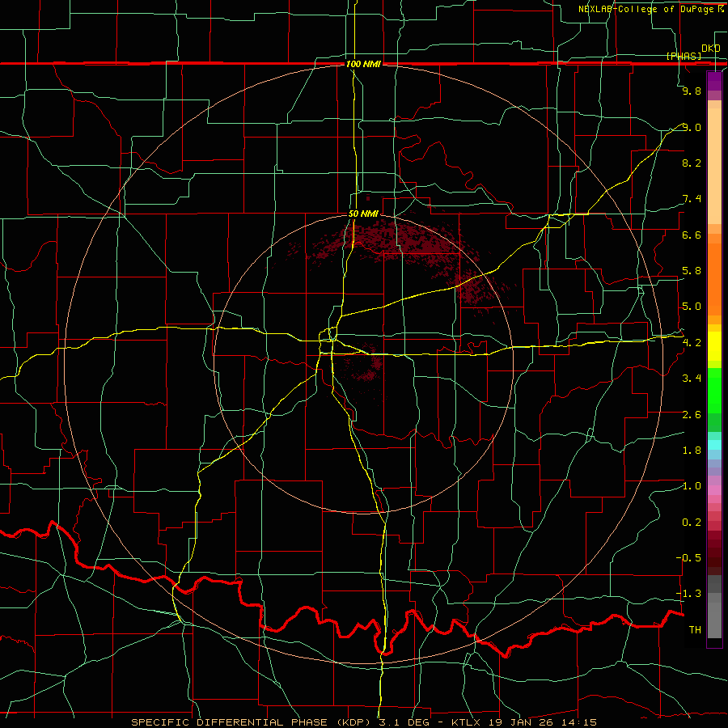The width and height of the screenshot is (728, 728).
Task: Click the -0.5 scale value
Action: coord(688,557)
